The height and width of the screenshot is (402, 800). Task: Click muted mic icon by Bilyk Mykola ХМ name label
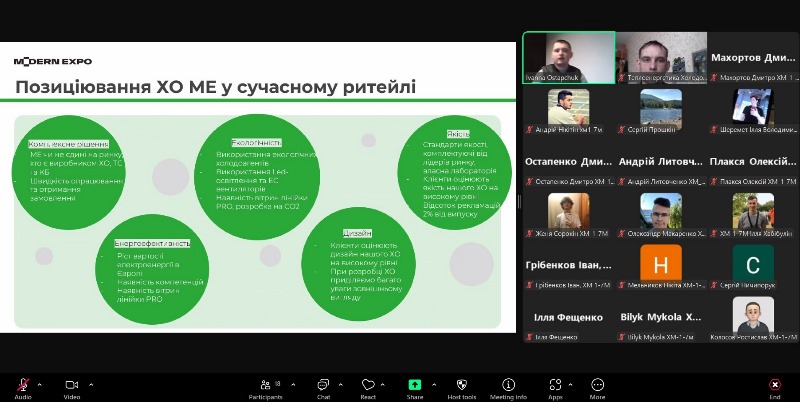[622, 337]
